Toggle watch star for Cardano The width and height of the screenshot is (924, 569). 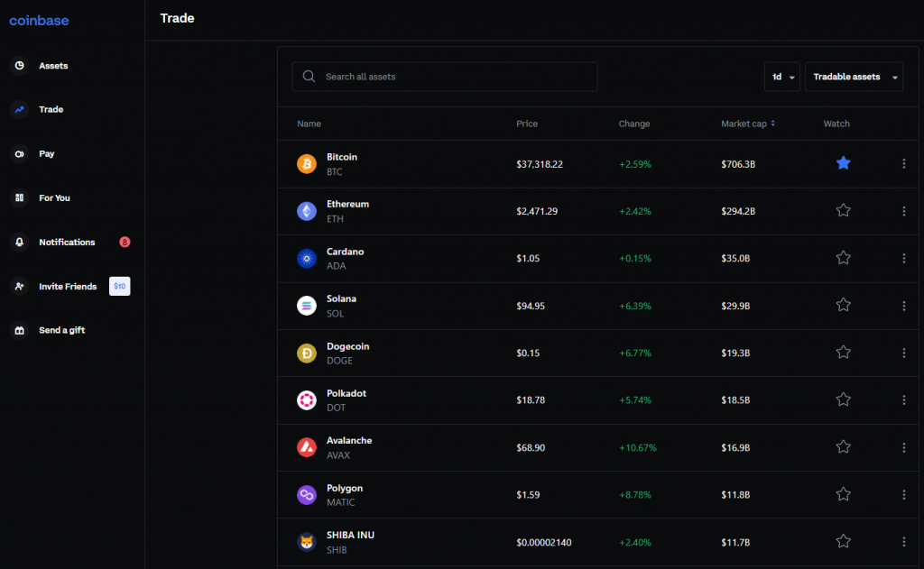pos(844,257)
